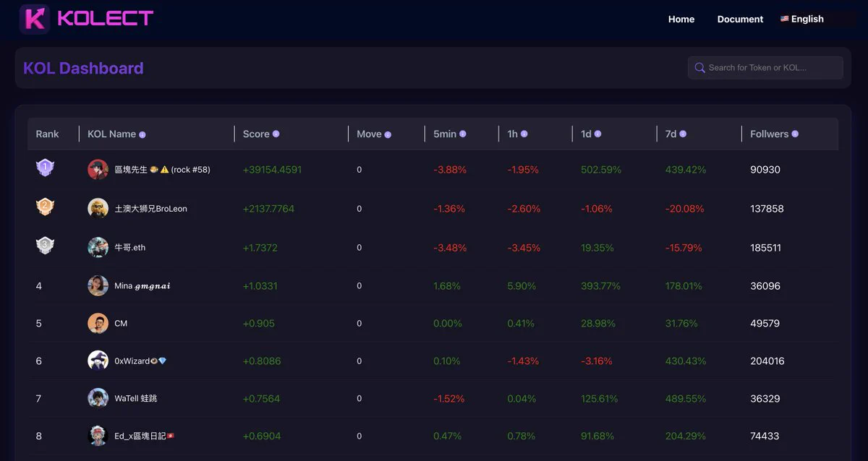868x461 pixels.
Task: Click the info icon next to 7d
Action: coord(683,134)
